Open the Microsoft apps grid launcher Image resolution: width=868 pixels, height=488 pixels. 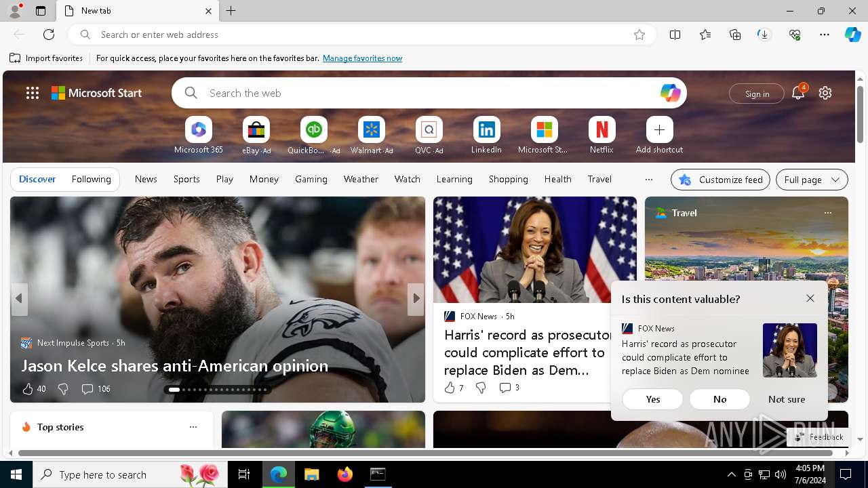(33, 93)
